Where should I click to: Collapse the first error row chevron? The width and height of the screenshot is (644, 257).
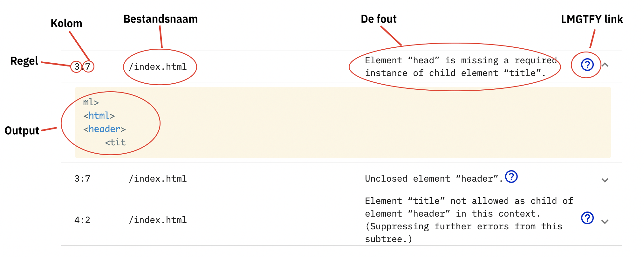point(605,65)
